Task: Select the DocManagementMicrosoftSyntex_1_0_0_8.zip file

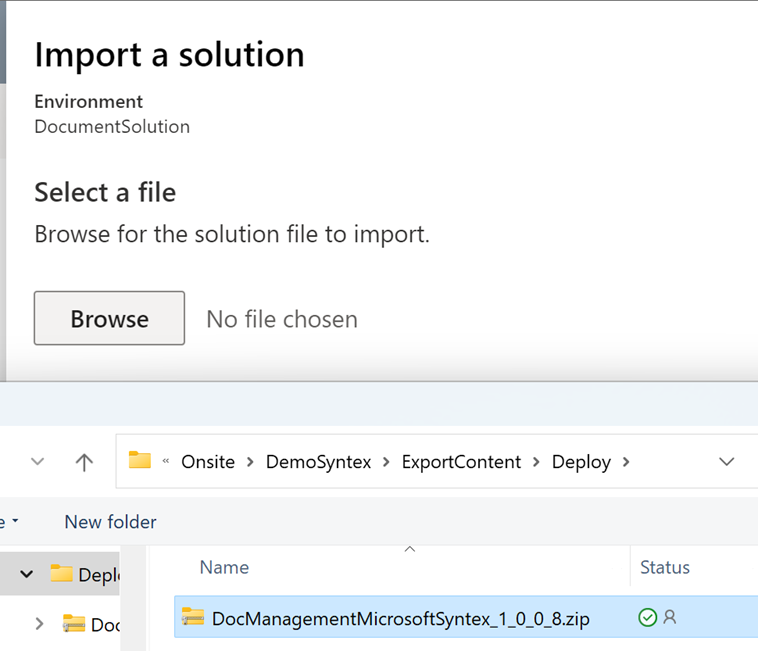Action: pyautogui.click(x=400, y=618)
